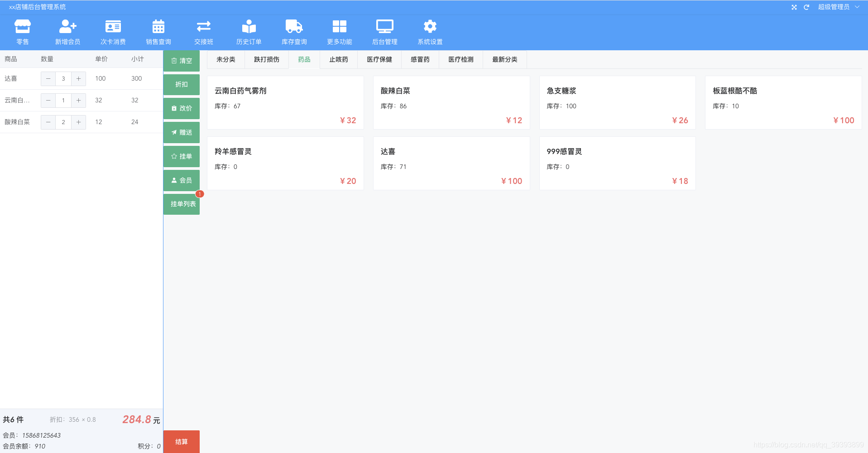This screenshot has width=868, height=453.
Task: Click the 改价 change price button
Action: tap(182, 108)
